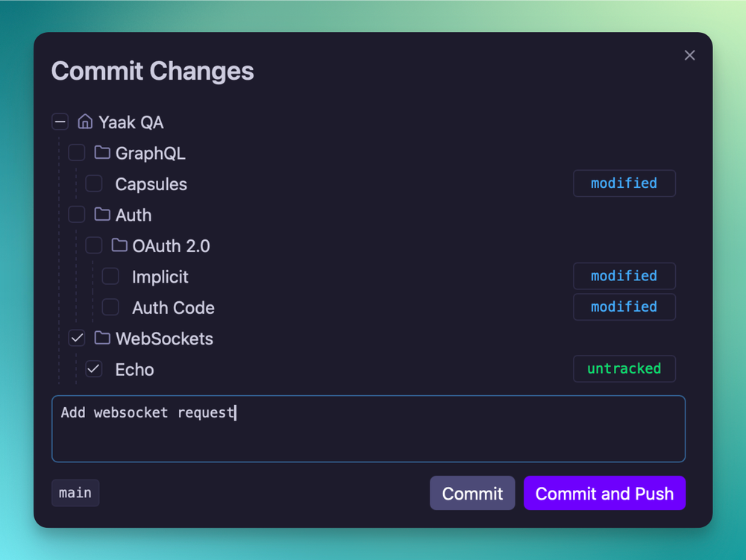746x560 pixels.
Task: Click the OAuth 2.0 folder icon
Action: point(119,245)
